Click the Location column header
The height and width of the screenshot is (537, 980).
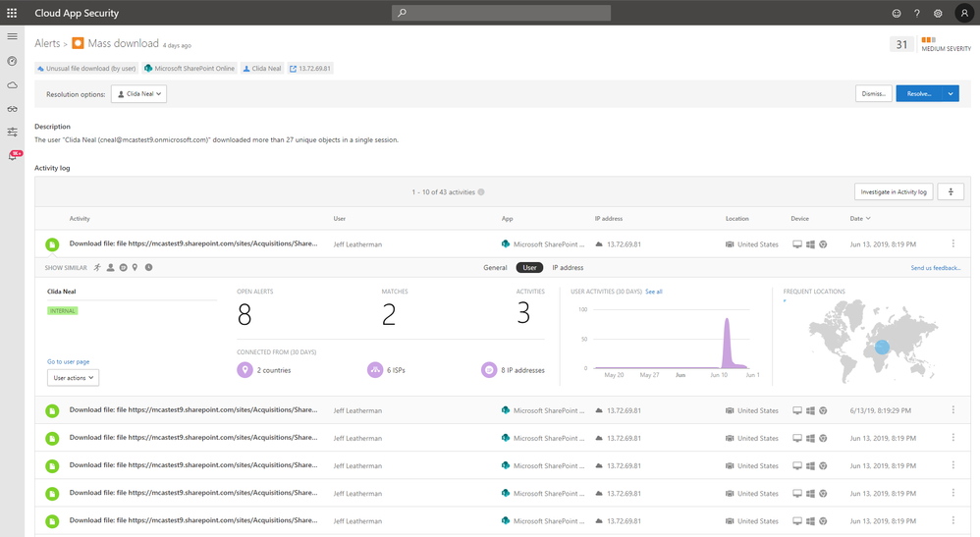tap(736, 218)
